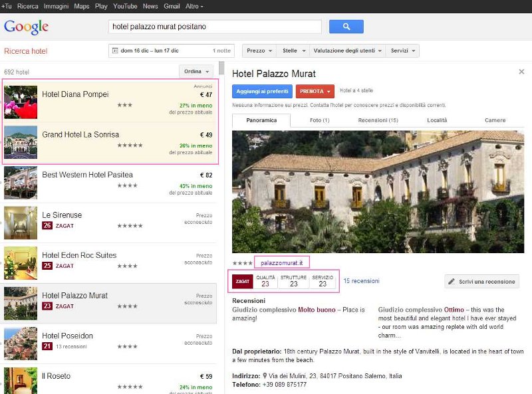The height and width of the screenshot is (394, 532).
Task: Click the pencil icon in Scrivi una recensione
Action: pos(452,282)
